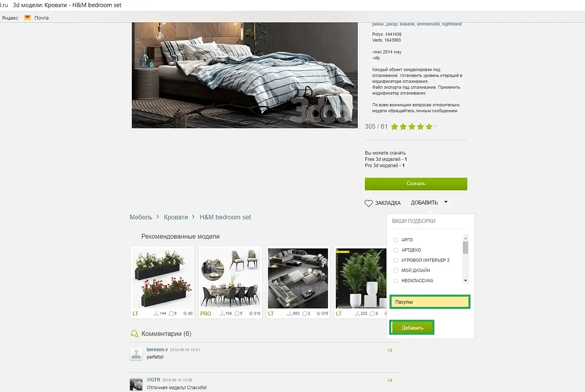The width and height of the screenshot is (585, 392).
Task: Click the collections list scroll-up arrow
Action: click(465, 238)
